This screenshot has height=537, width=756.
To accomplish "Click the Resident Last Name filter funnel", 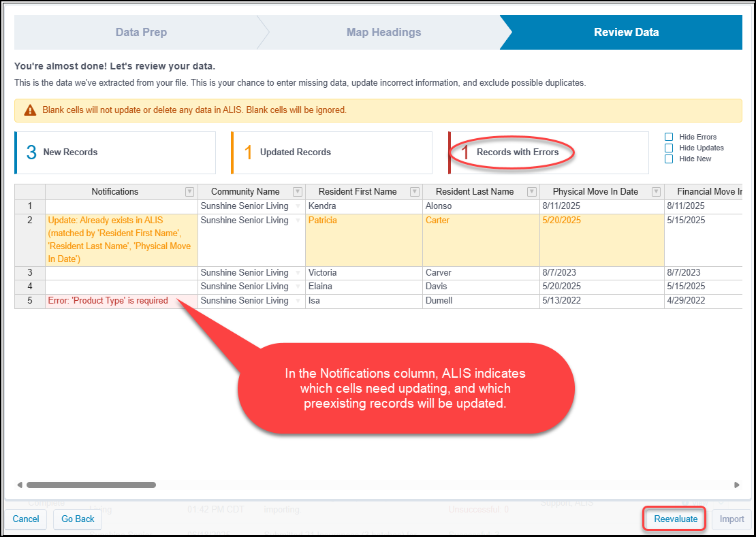I will pos(533,191).
